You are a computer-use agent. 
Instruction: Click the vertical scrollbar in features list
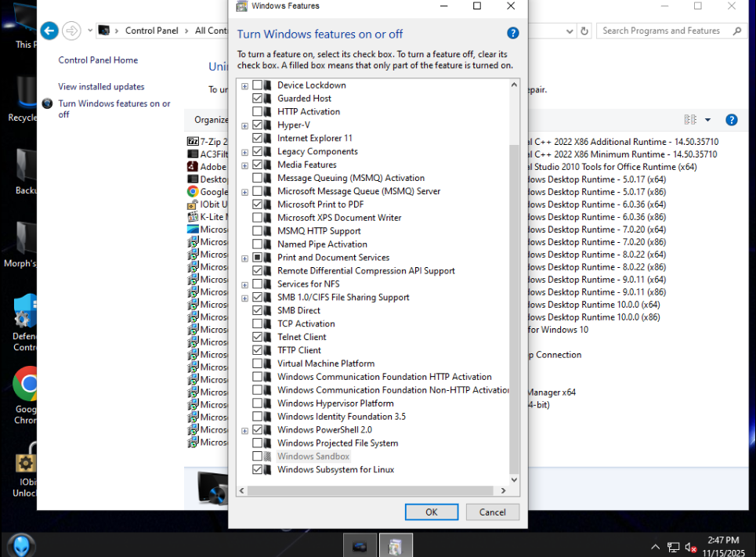(x=514, y=306)
